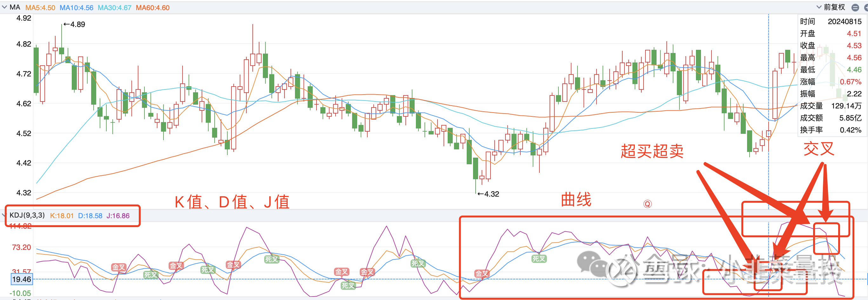The image size is (868, 300).
Task: Click the K:18.01 value
Action: coord(62,216)
